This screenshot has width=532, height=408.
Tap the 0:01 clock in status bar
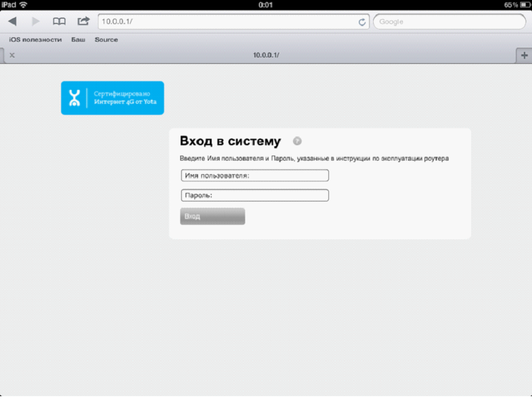(x=265, y=5)
